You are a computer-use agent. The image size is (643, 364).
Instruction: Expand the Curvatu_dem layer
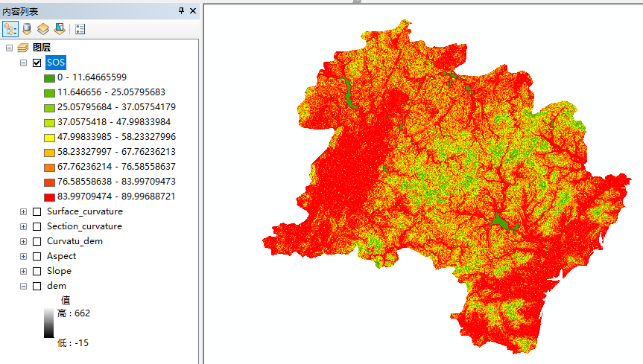(23, 241)
